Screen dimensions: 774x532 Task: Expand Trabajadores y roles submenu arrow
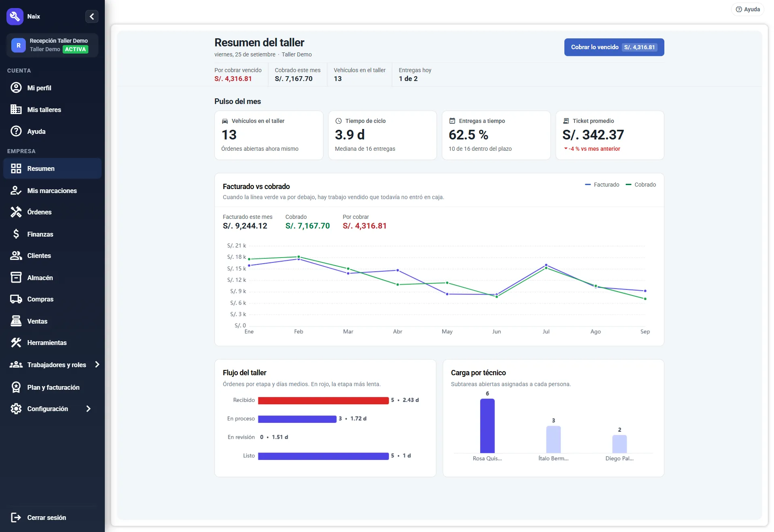click(x=97, y=365)
